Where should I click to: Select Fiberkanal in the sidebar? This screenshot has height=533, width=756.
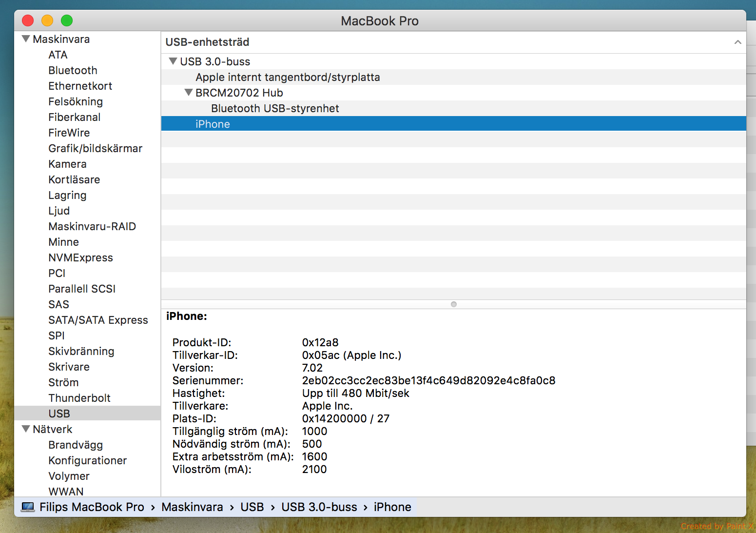click(74, 117)
